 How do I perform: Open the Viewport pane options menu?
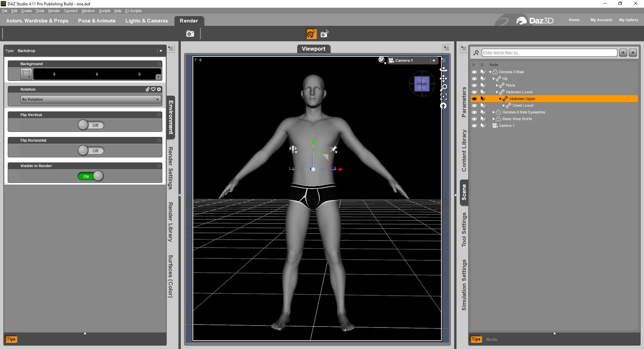point(446,48)
